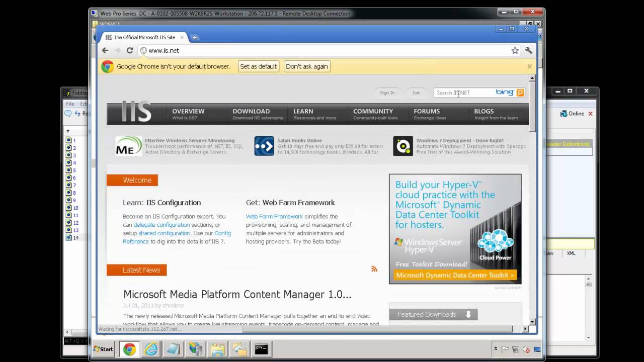Show hidden system tray icons
Viewport: 644px width, 362px height.
(x=496, y=349)
